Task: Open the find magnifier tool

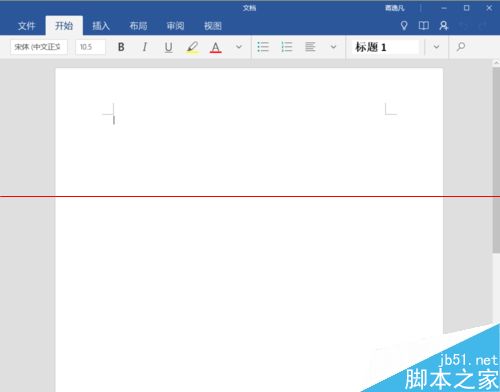Action: pyautogui.click(x=461, y=47)
